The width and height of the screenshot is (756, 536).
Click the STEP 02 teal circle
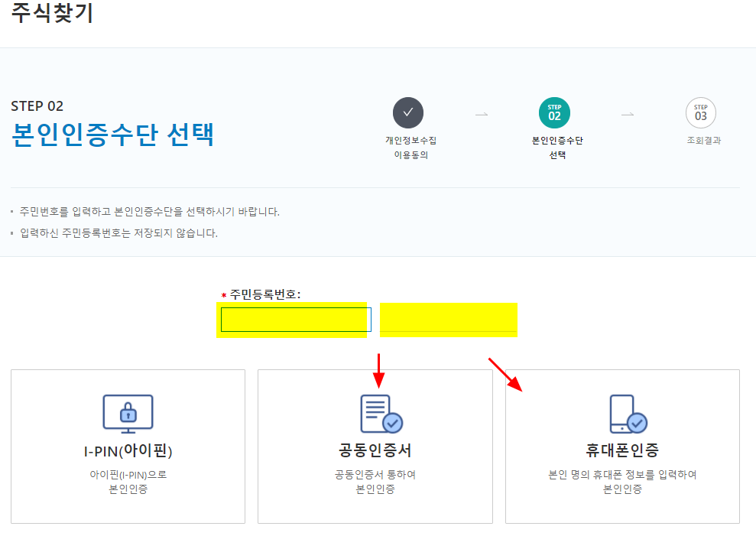554,113
